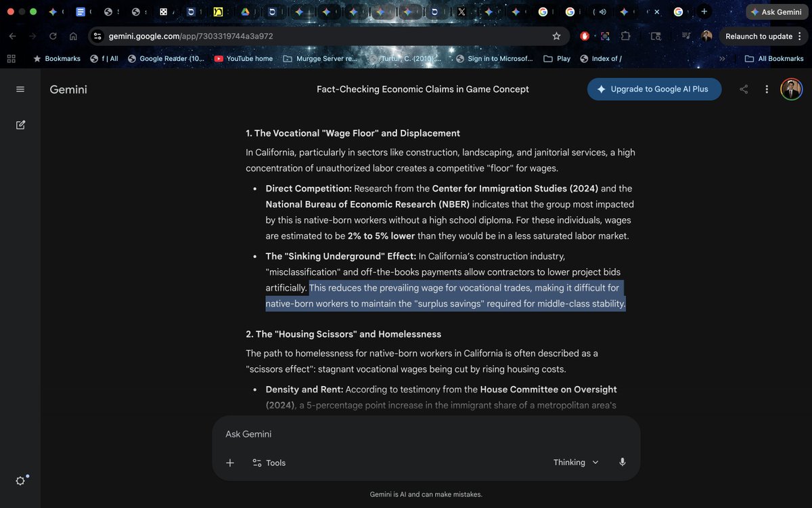Go forward in browser history
This screenshot has width=812, height=508.
(32, 36)
